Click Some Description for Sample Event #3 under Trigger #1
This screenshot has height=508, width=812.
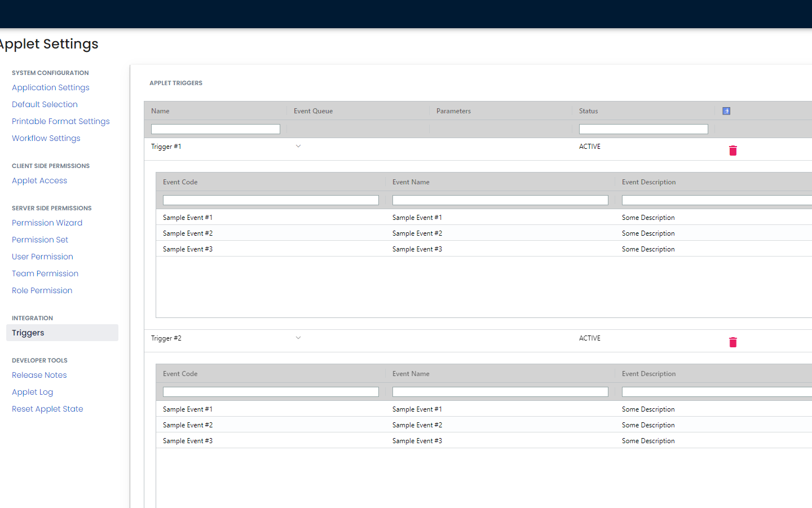648,249
